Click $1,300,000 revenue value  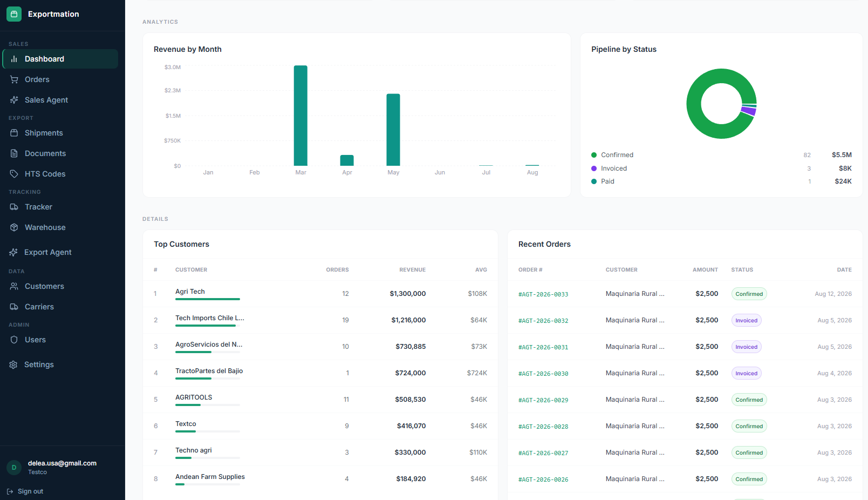pyautogui.click(x=408, y=294)
